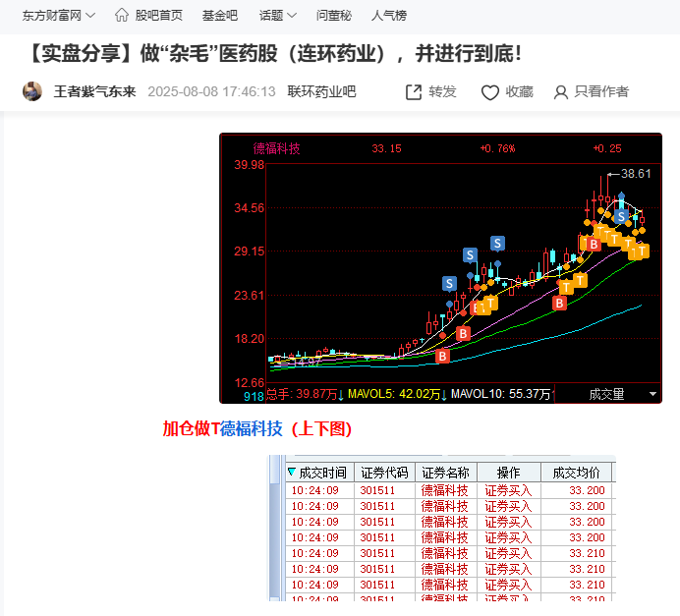Image resolution: width=680 pixels, height=616 pixels.
Task: Click the 成交均价 column header
Action: coord(577,473)
